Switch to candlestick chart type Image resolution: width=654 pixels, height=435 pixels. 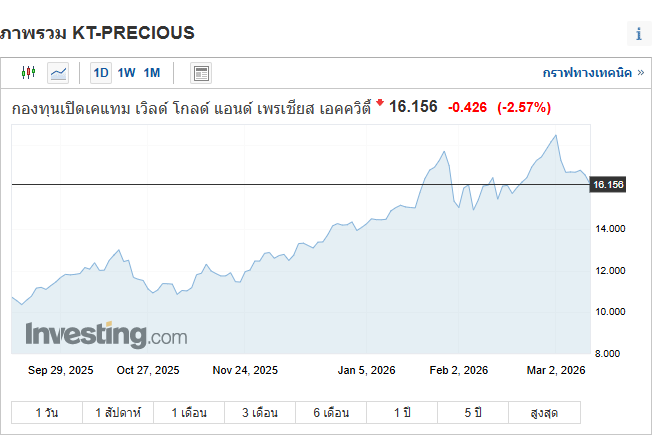[28, 73]
